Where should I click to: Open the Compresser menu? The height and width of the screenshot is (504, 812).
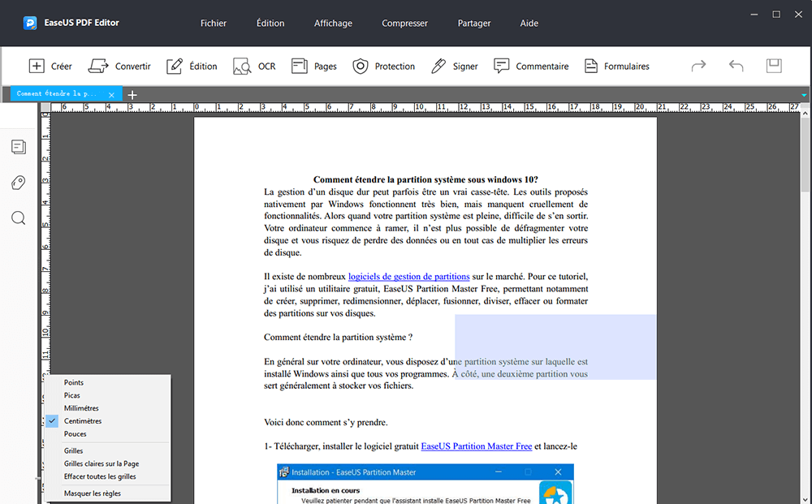pos(404,24)
